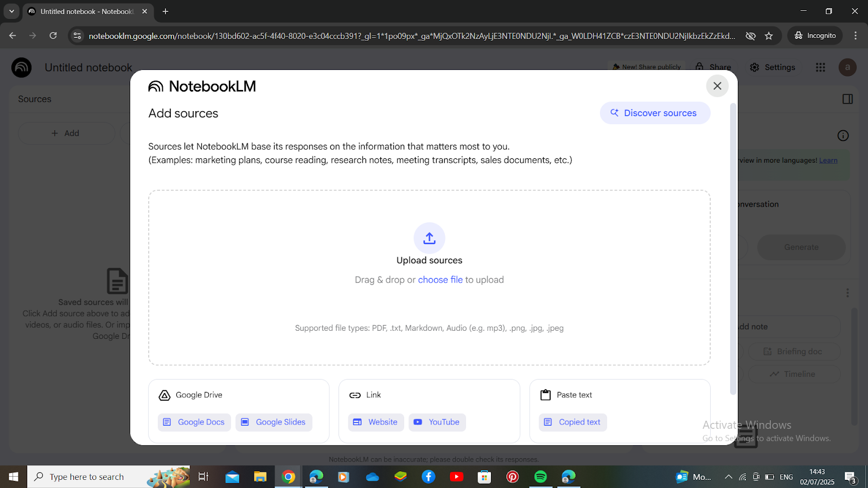
Task: Select the Untitled notebook browser tab
Action: [81, 11]
